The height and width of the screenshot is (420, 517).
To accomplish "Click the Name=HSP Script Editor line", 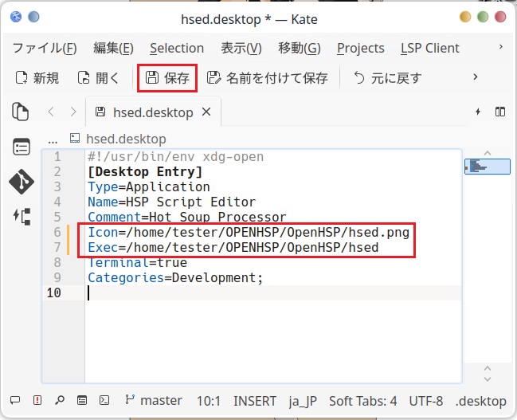I will pos(171,202).
